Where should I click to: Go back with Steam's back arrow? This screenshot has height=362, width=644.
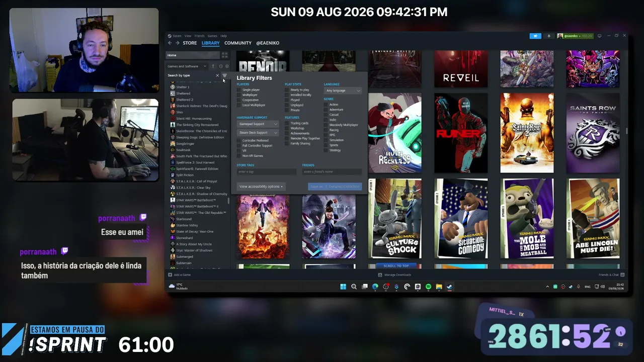tap(170, 43)
